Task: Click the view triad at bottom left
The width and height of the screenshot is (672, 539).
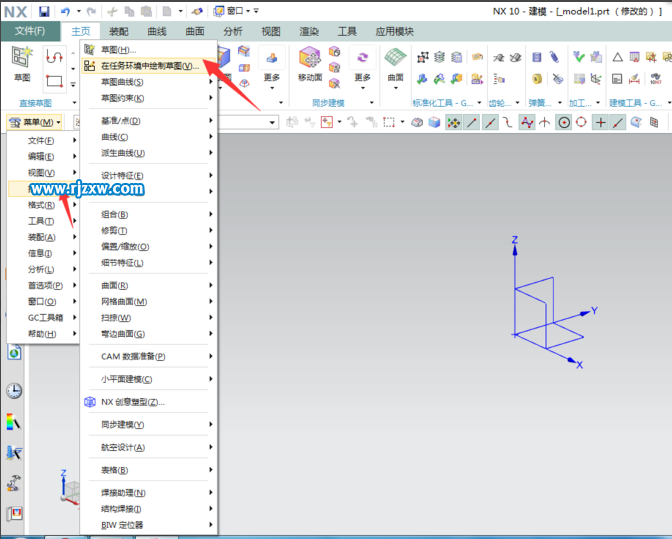Action: click(69, 488)
